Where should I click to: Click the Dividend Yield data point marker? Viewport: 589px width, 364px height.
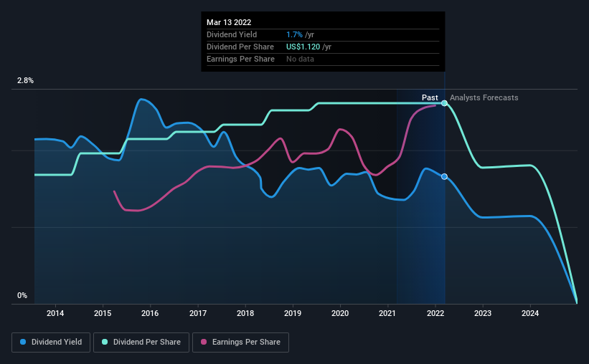tap(444, 176)
